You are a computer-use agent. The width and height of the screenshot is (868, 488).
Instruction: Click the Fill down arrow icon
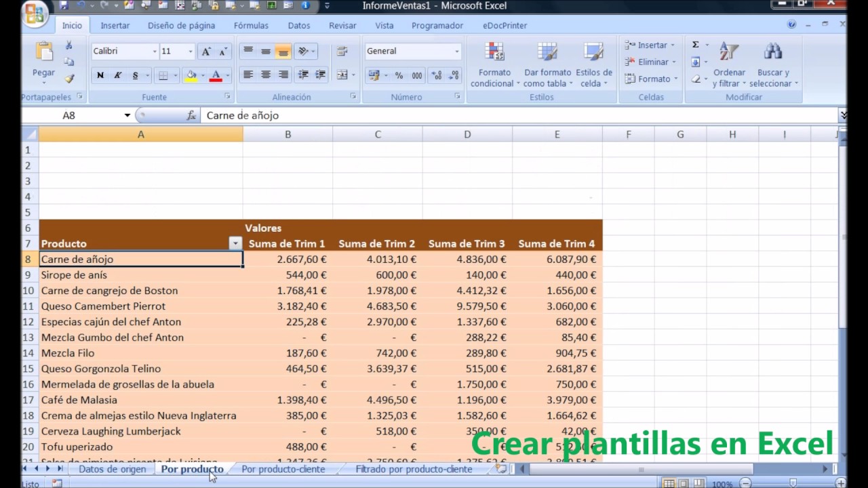[695, 62]
